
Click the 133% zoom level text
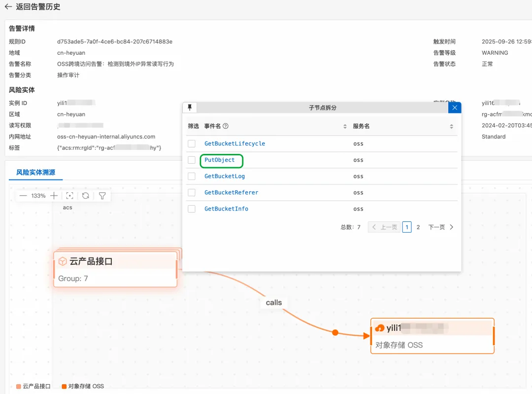38,196
